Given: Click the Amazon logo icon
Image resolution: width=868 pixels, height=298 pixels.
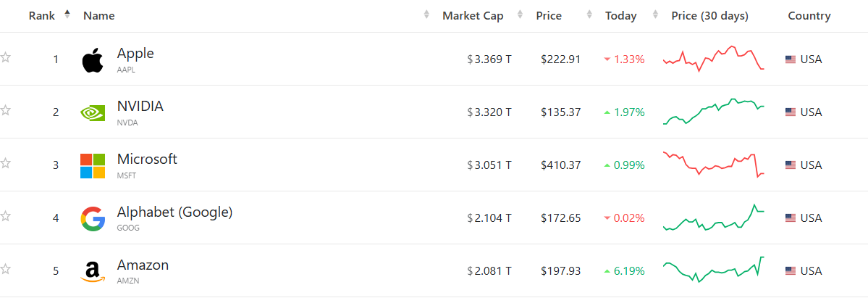Looking at the screenshot, I should point(93,272).
